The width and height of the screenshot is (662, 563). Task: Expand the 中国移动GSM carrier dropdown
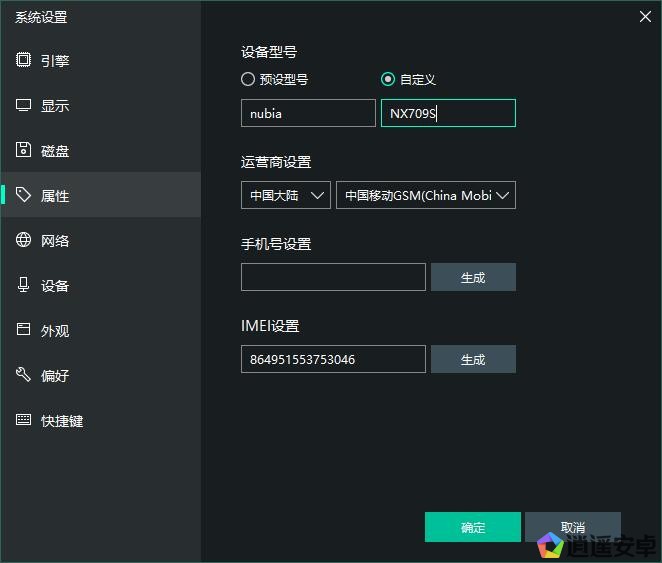coord(425,195)
